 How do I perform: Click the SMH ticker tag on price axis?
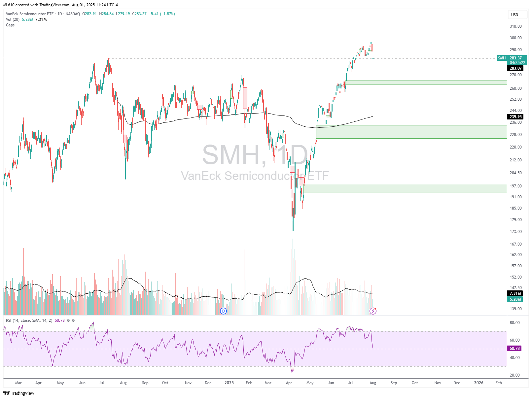(502, 58)
